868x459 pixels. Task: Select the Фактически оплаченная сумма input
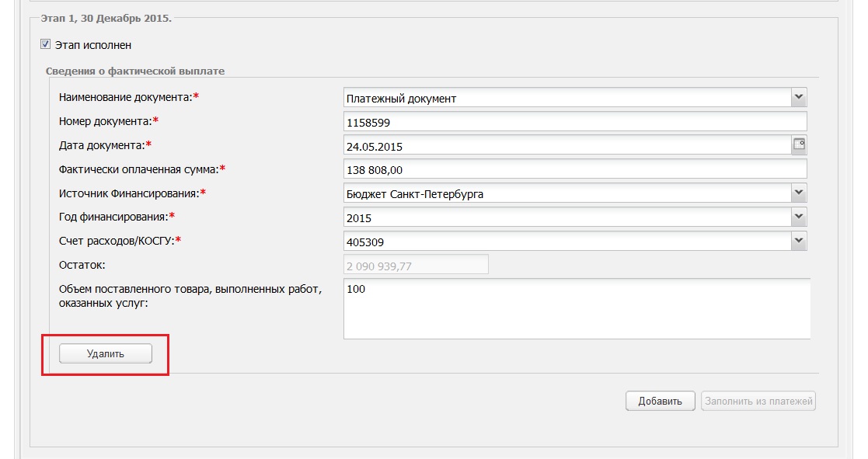[x=575, y=169]
